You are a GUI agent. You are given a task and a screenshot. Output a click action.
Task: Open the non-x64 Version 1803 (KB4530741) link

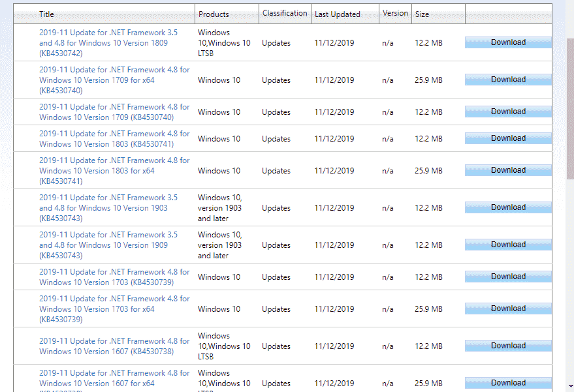114,138
